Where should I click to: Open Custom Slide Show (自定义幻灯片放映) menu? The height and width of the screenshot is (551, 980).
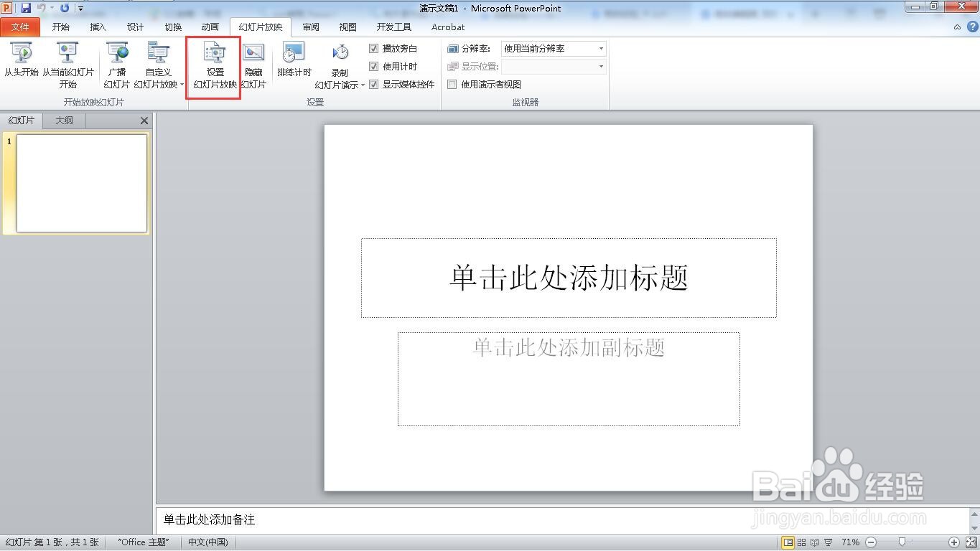coord(159,65)
